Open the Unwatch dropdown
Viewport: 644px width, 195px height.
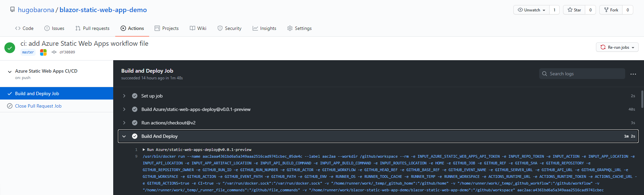[531, 10]
